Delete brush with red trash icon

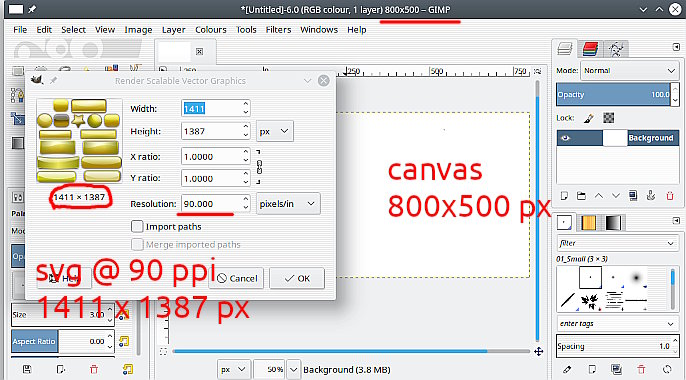point(641,370)
